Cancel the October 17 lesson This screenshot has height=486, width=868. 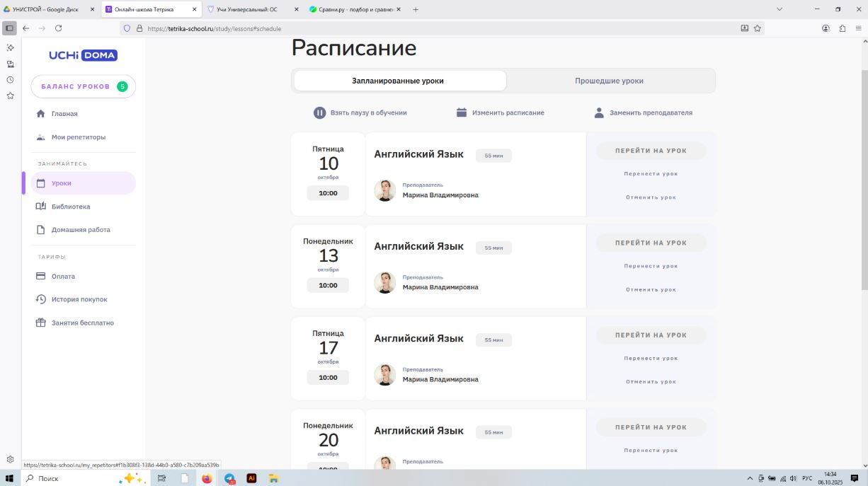click(651, 381)
